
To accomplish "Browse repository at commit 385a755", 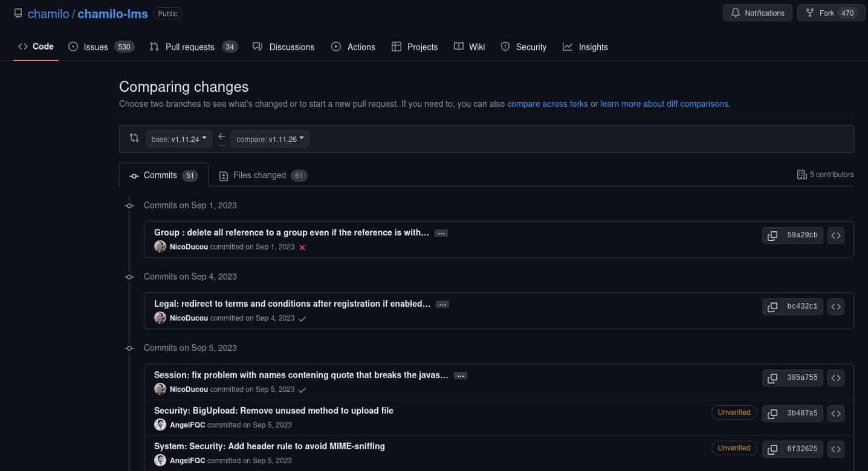I will [x=836, y=378].
